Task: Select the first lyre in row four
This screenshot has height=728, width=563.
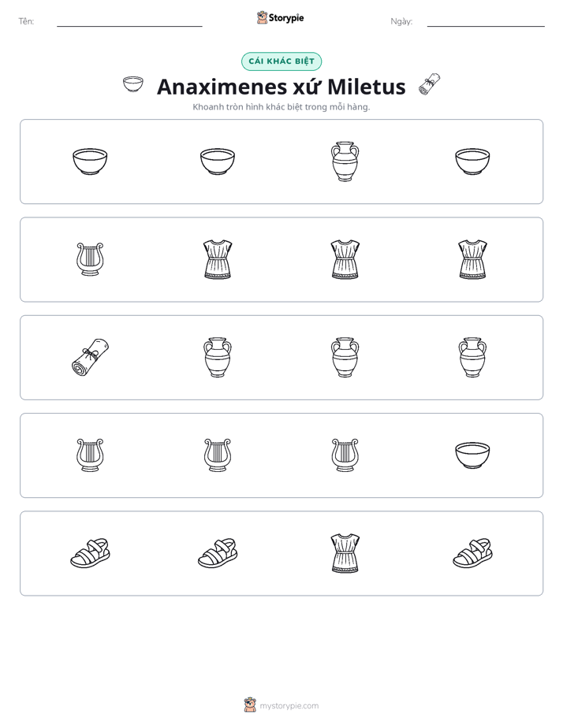Action: pos(90,455)
